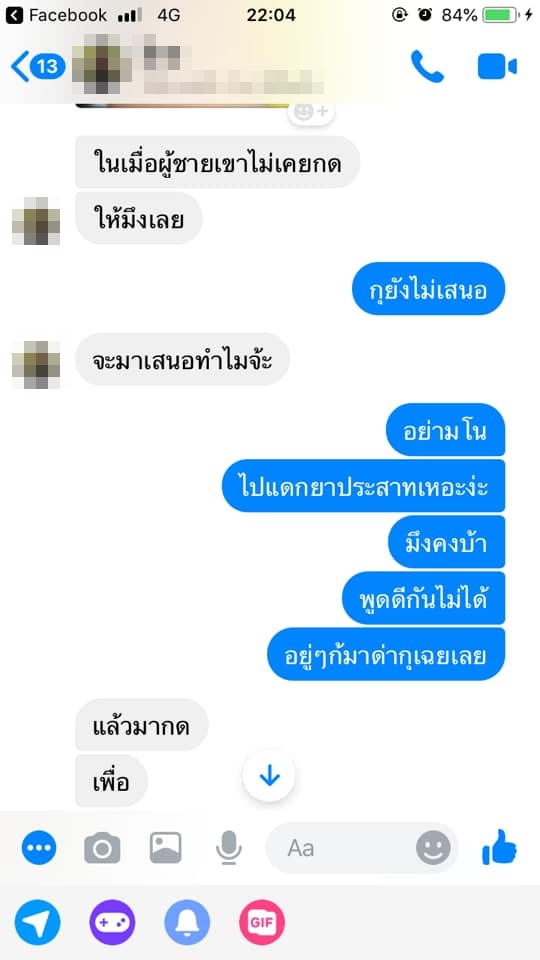Screen dimensions: 540x960
Task: Jump to latest messages with down arrow
Action: (x=269, y=776)
